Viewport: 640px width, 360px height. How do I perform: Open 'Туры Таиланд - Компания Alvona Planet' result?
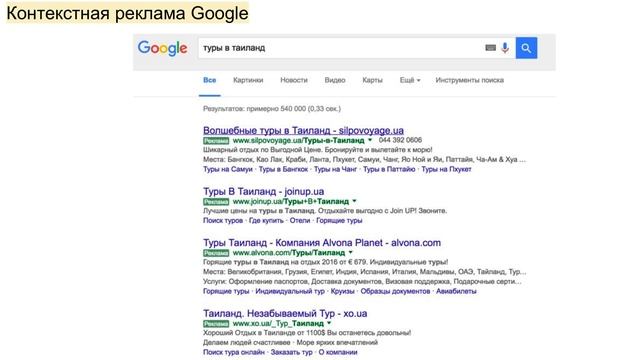click(322, 243)
